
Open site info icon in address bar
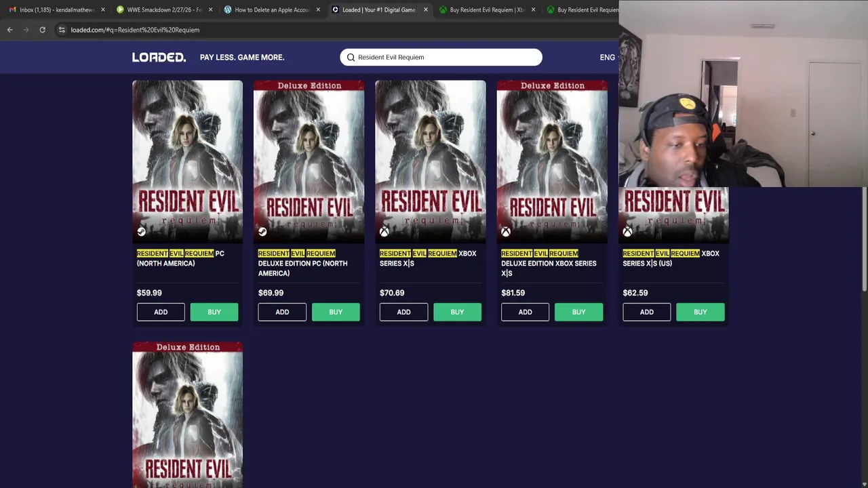tap(62, 30)
